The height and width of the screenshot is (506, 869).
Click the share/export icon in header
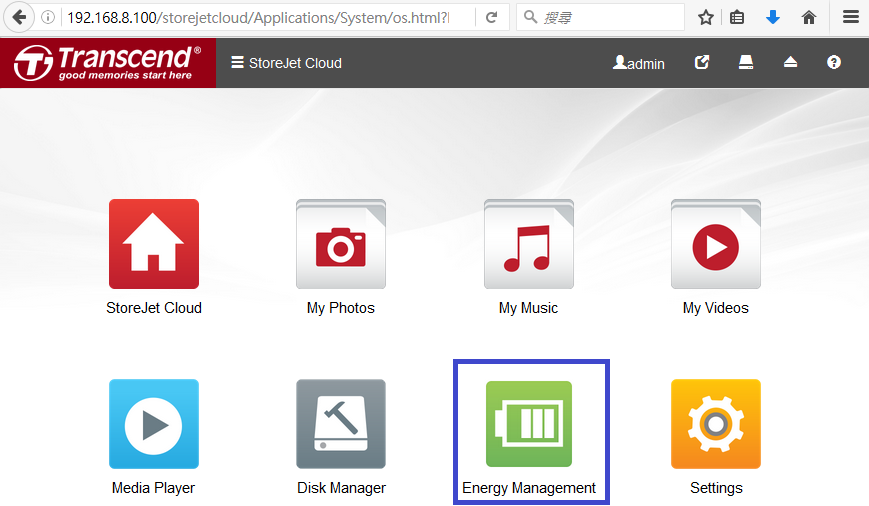pyautogui.click(x=702, y=62)
